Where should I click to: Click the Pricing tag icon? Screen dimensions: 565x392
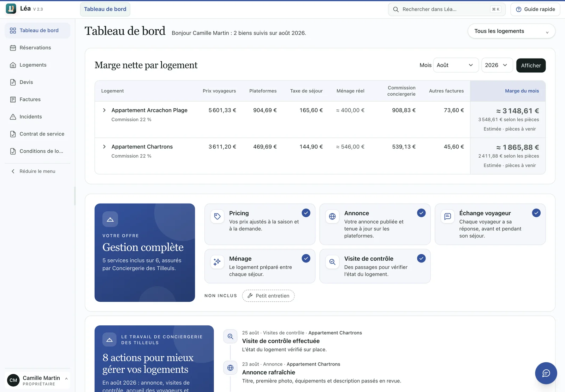(x=218, y=216)
